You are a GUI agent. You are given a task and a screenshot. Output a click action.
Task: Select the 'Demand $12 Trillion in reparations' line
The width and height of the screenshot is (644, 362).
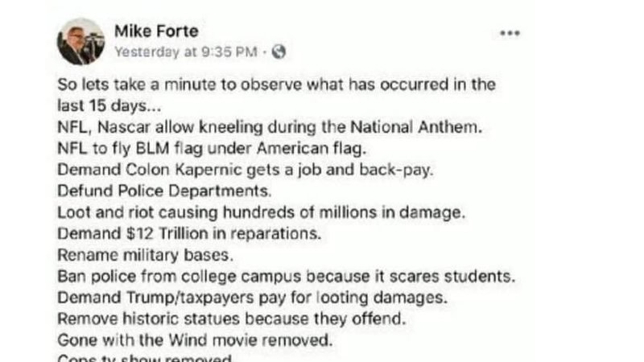coord(189,234)
